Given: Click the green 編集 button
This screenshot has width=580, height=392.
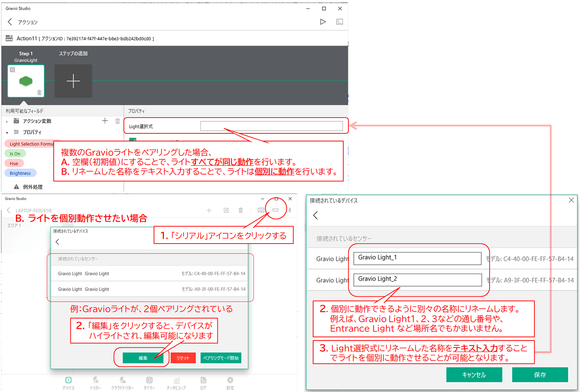Looking at the screenshot, I should pos(143,358).
